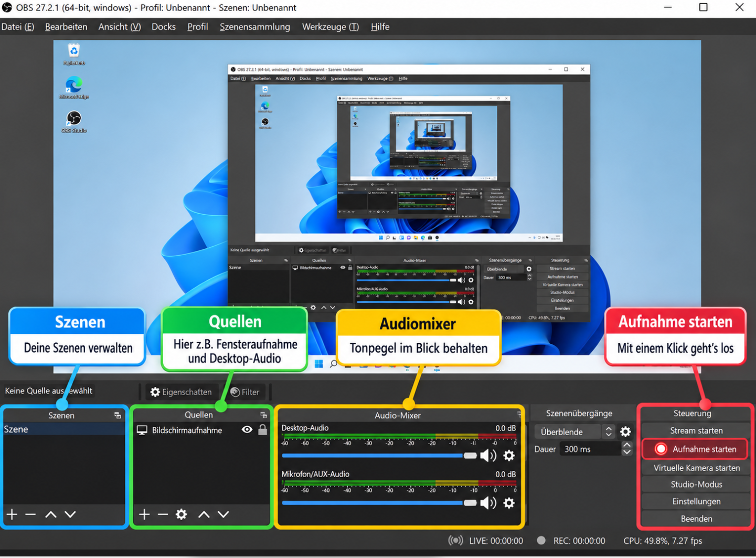
Task: Click OBS Studio shortcut in preview desktop
Action: point(74,122)
